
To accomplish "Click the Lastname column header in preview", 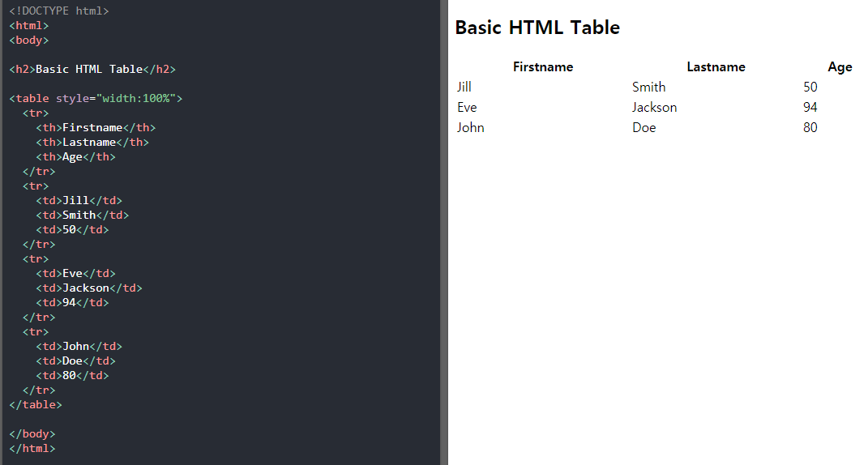I will pyautogui.click(x=716, y=67).
